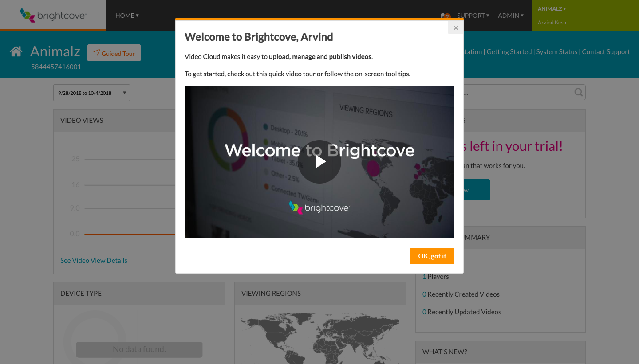Viewport: 639px width, 364px height.
Task: Close the Welcome to Brightcove popup
Action: 455,27
